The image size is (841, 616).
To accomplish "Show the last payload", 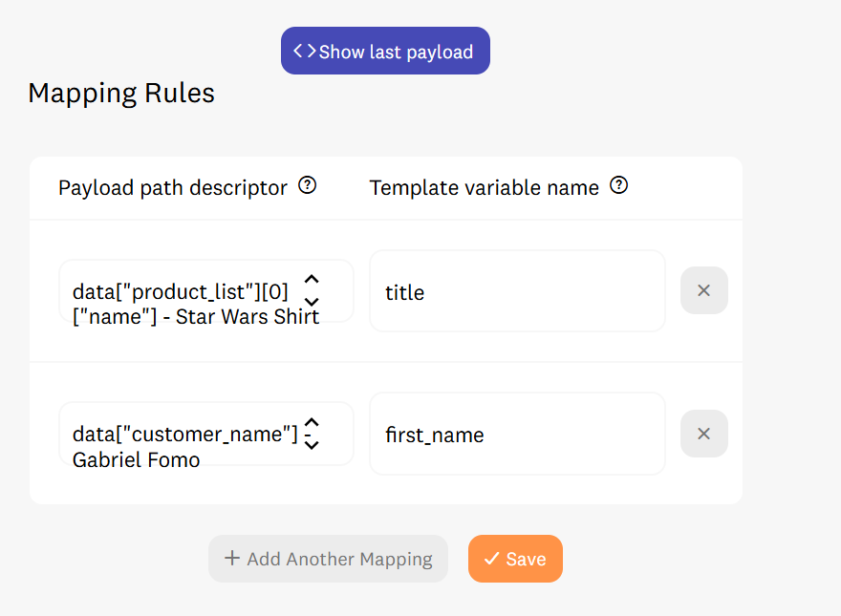I will click(385, 51).
